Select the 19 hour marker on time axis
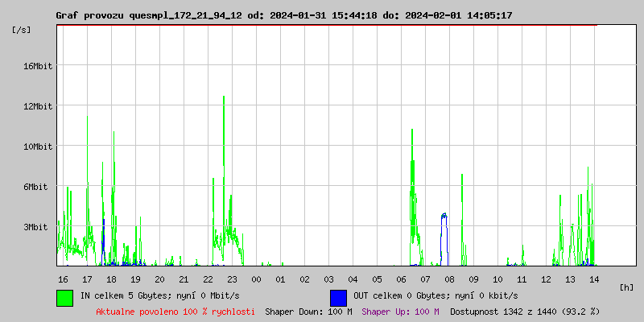This screenshot has width=644, height=322. [x=135, y=279]
